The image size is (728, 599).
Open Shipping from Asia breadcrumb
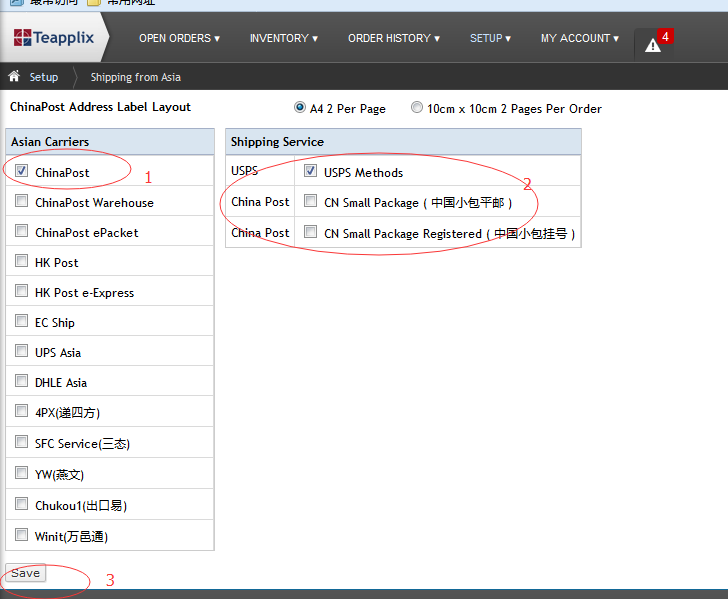pos(136,77)
